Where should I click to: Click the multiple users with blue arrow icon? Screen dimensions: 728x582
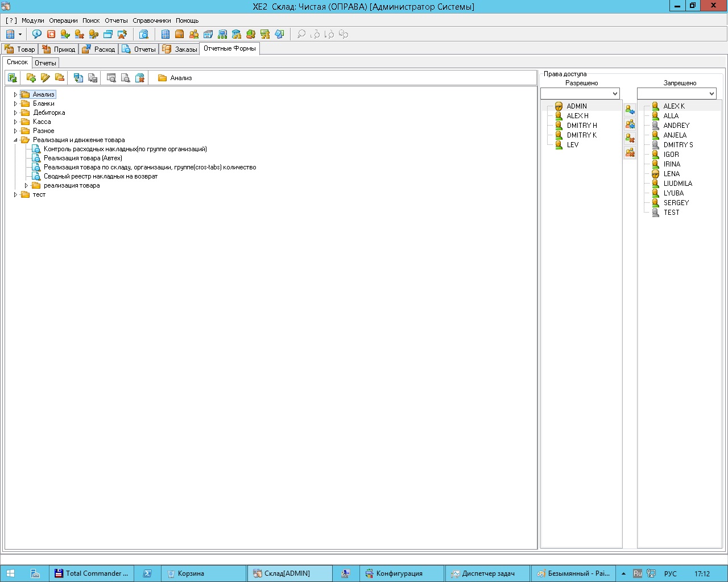click(630, 124)
